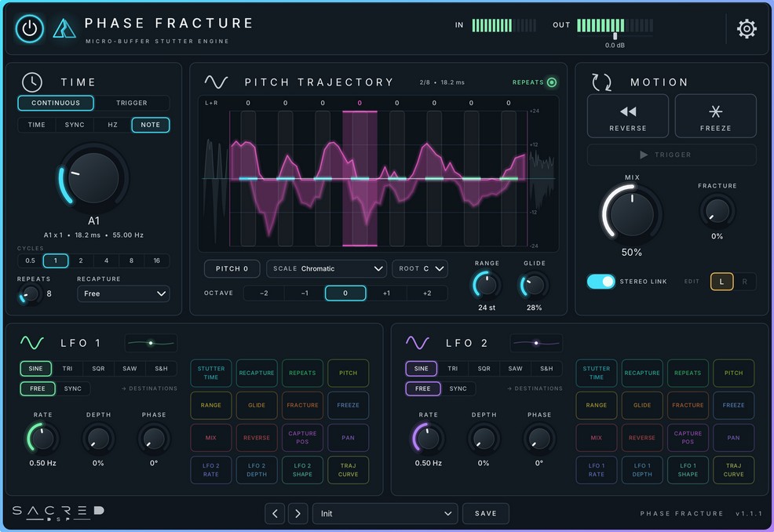
Task: Open the Init preset dropdown
Action: coord(385,513)
